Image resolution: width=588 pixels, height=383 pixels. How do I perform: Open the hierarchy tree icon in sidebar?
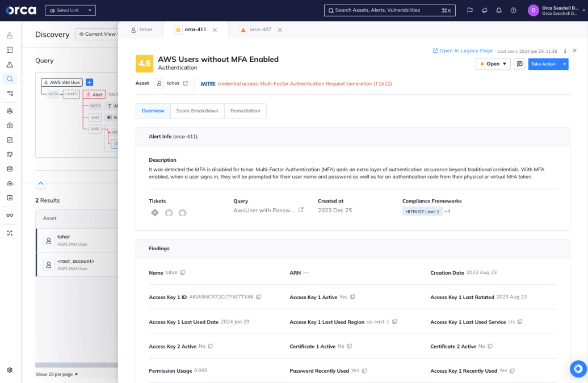tap(10, 93)
